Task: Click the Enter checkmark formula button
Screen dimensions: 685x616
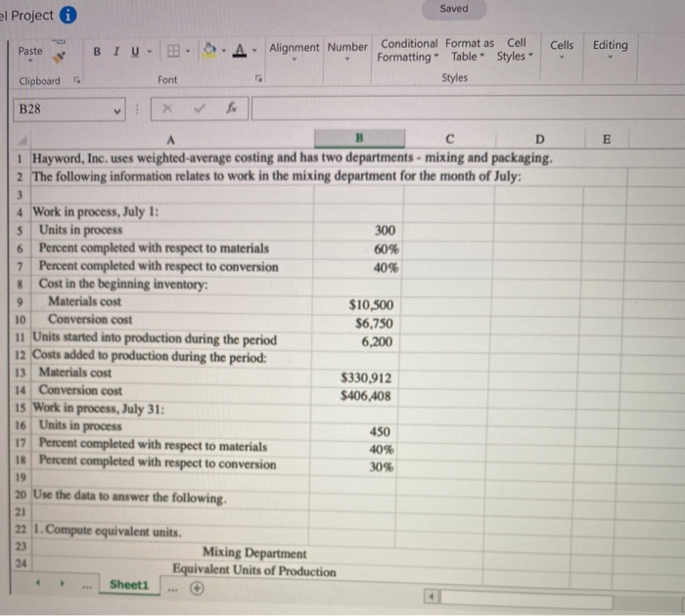Action: 200,108
